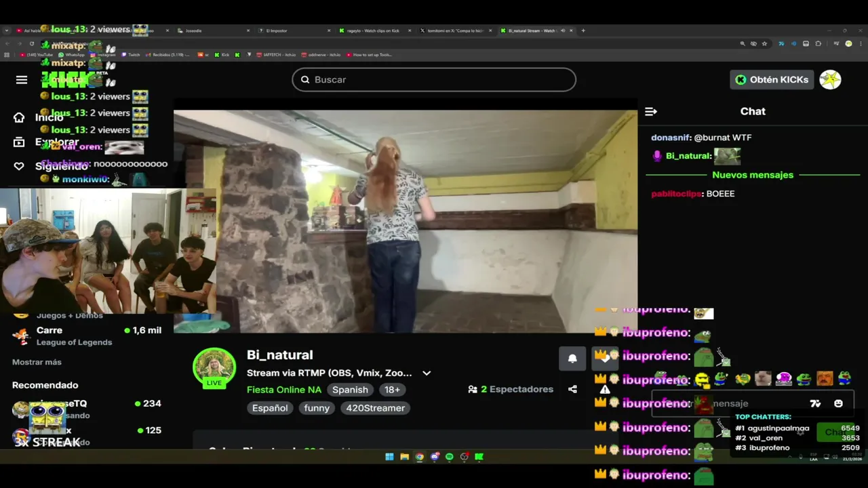Click the Nuevos mensajes divider label

[x=753, y=175]
